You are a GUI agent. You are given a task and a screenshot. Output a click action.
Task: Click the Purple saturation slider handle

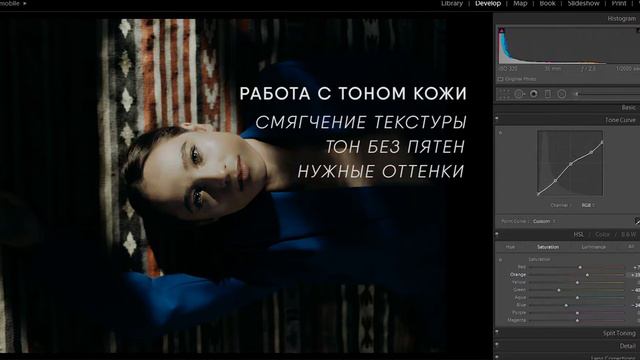coord(577,313)
